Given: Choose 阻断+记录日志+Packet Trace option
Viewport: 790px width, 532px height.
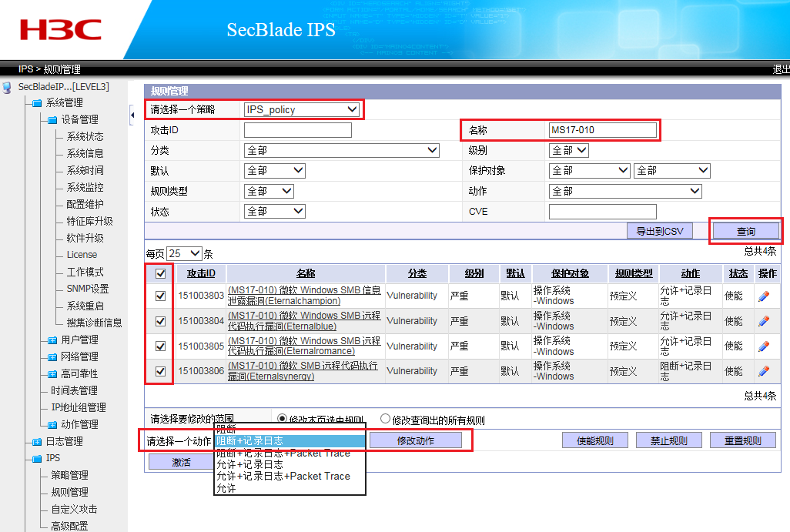Looking at the screenshot, I should pyautogui.click(x=290, y=453).
